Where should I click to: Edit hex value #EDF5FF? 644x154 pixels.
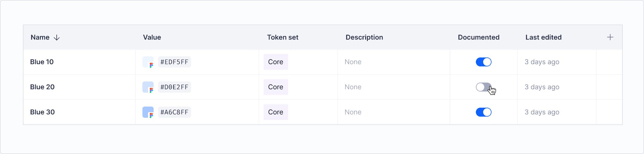coord(175,62)
